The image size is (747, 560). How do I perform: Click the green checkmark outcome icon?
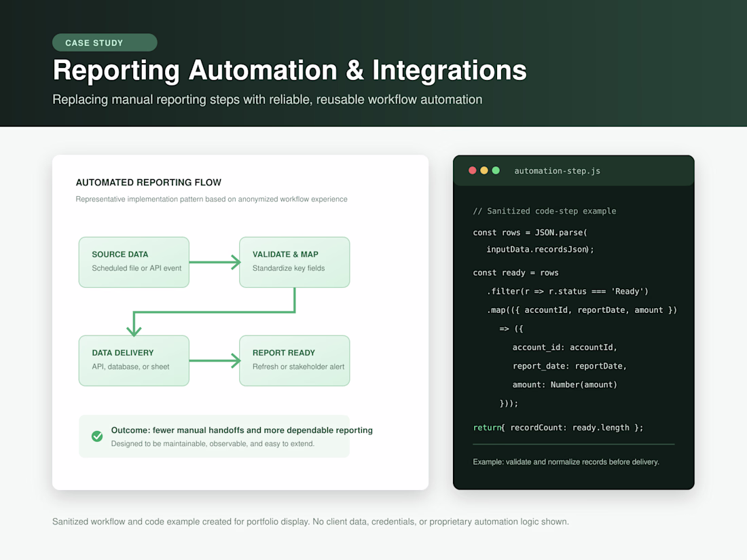97,436
